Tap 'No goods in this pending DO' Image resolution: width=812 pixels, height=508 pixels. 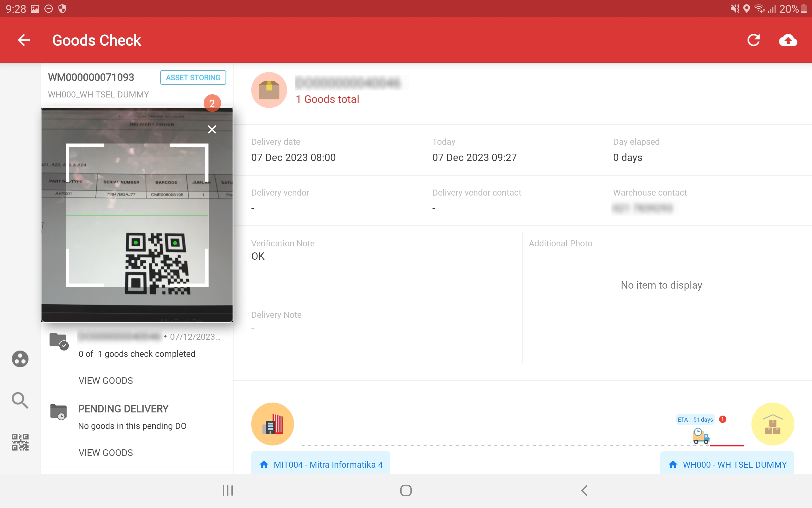[x=132, y=426]
